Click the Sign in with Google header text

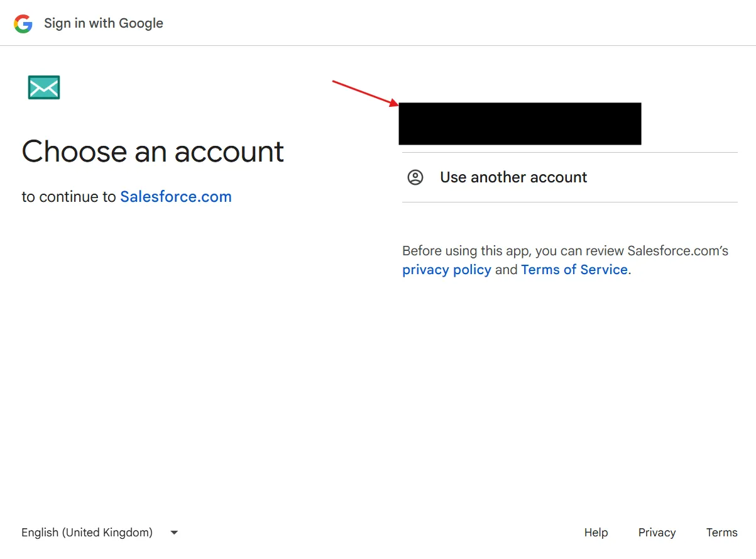pyautogui.click(x=104, y=24)
